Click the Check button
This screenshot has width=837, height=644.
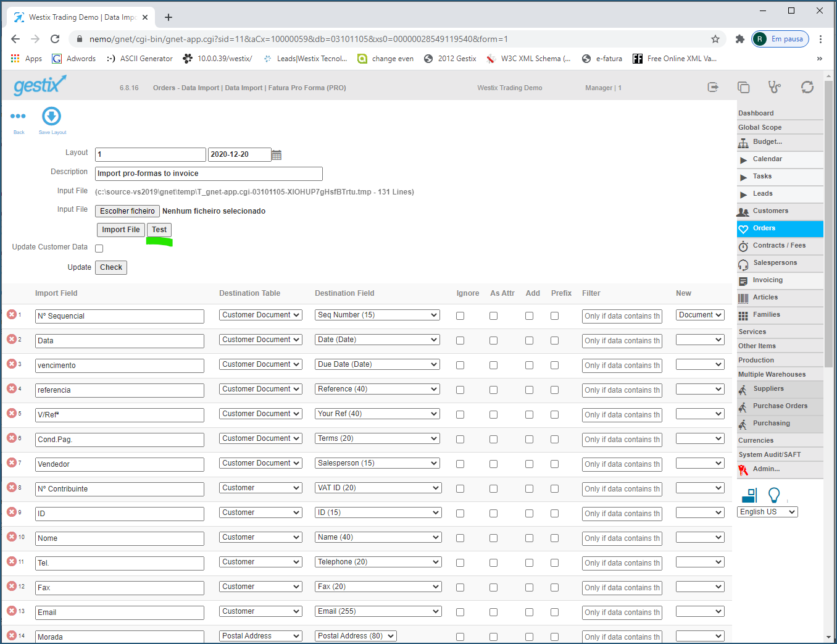point(111,267)
